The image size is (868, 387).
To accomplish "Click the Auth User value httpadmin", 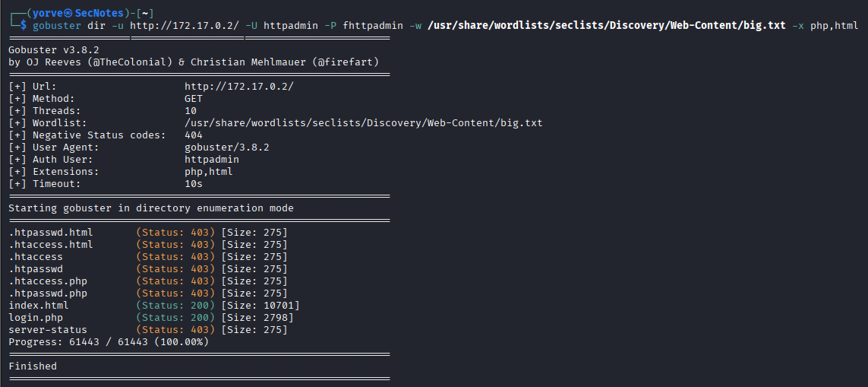I will 212,160.
